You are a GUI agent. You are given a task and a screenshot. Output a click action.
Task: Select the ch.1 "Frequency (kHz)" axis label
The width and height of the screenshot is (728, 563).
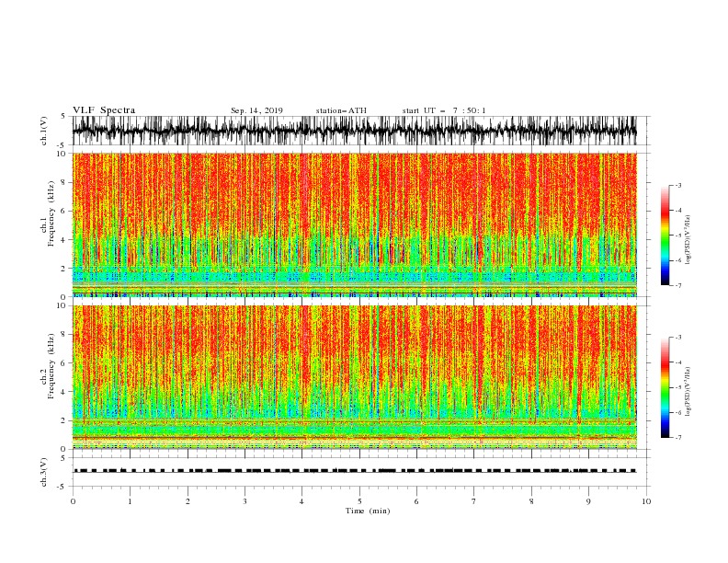51,214
